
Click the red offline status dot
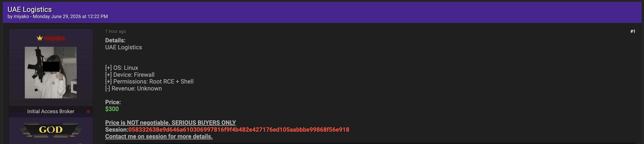point(88,112)
